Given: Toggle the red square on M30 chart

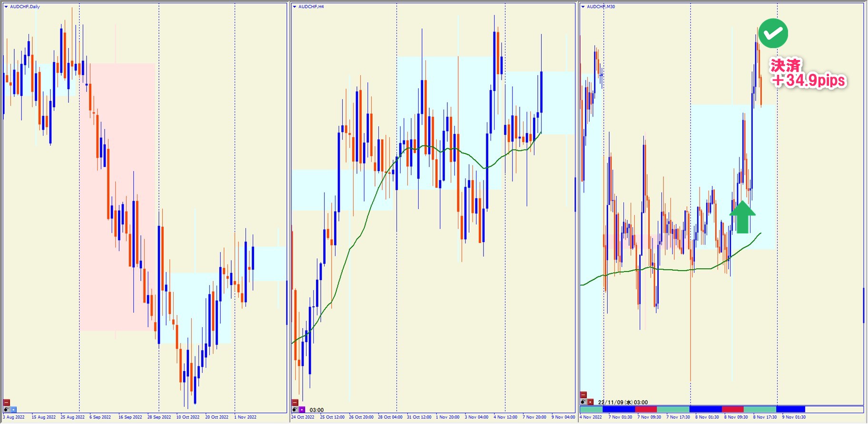Looking at the screenshot, I should pyautogui.click(x=590, y=402).
